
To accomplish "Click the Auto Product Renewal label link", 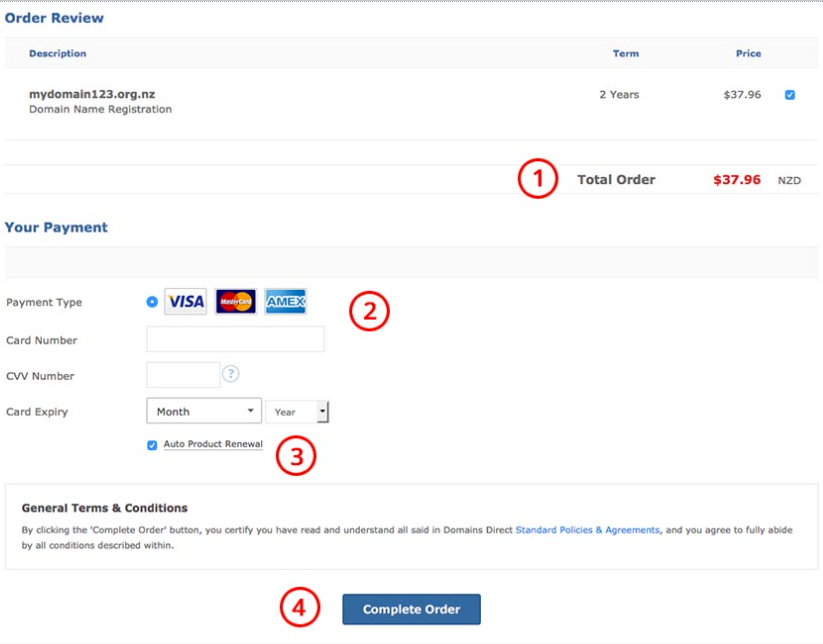I will pyautogui.click(x=213, y=444).
